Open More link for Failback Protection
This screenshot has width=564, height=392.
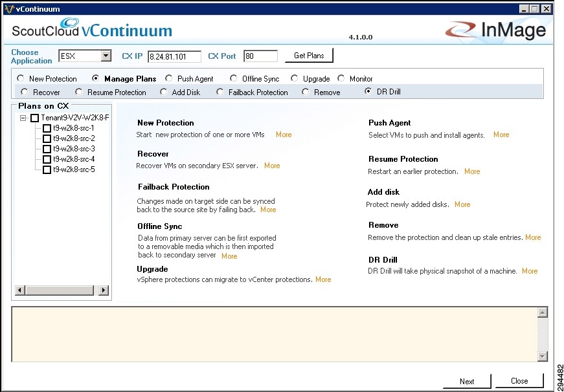[x=268, y=210]
